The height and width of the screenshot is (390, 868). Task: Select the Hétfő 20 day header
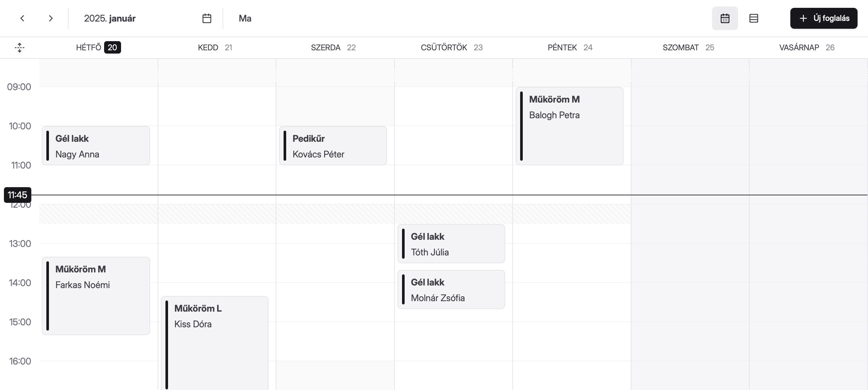pos(98,48)
